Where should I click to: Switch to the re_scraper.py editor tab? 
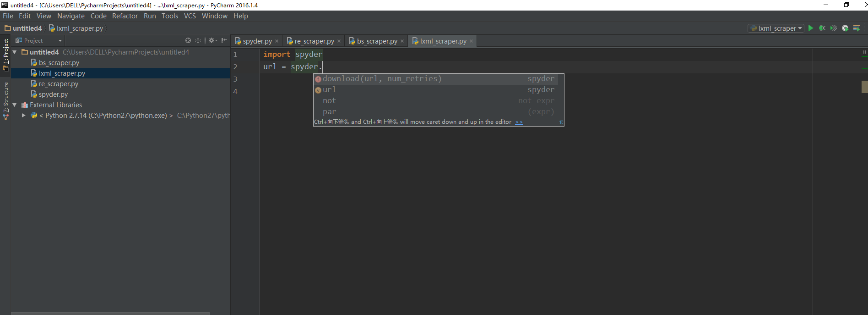click(315, 41)
